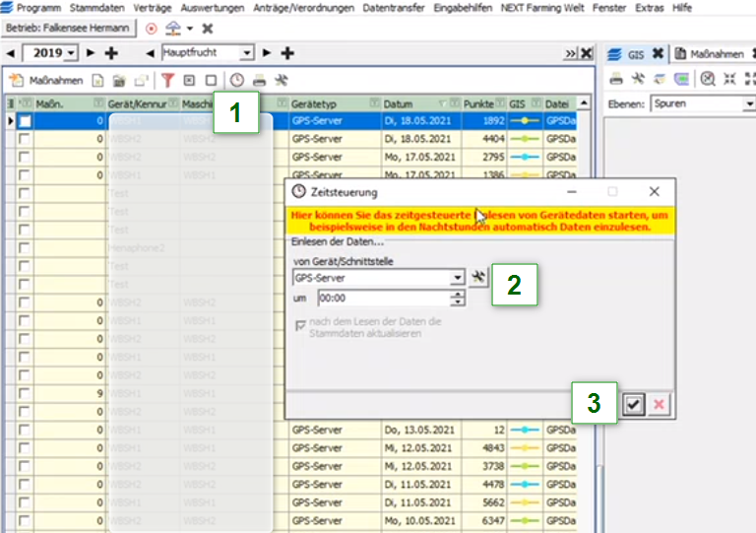
Task: Click the Betrieb: Falkensee Hermann button
Action: pos(70,29)
